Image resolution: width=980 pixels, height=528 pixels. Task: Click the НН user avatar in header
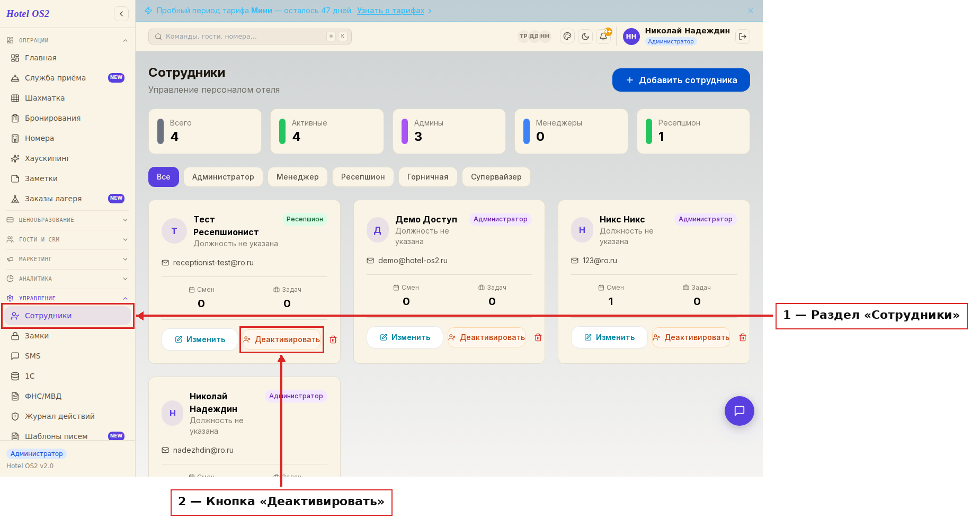point(631,37)
